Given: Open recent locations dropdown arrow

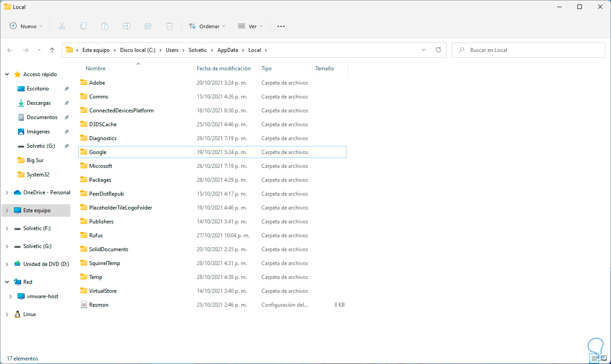Looking at the screenshot, I should (x=39, y=50).
